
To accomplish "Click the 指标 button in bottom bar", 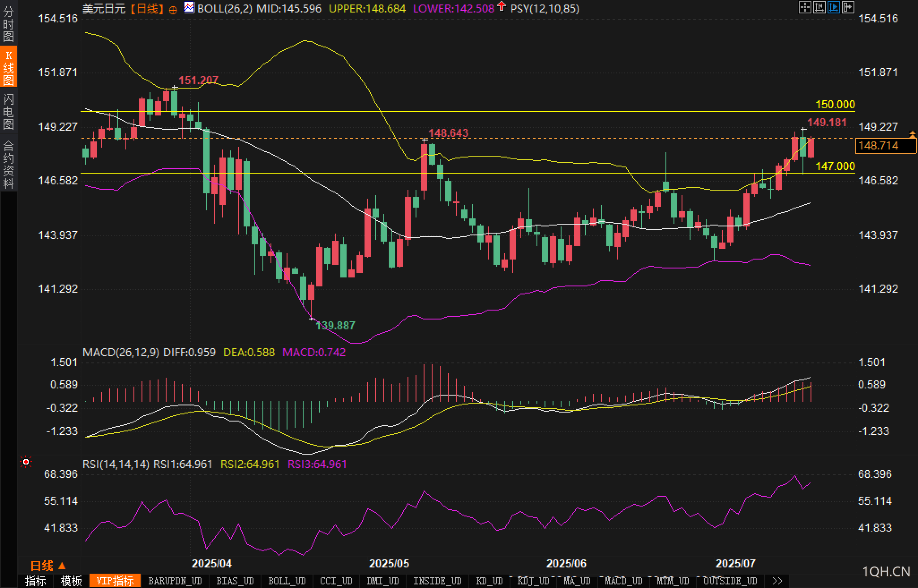I will pos(35,581).
